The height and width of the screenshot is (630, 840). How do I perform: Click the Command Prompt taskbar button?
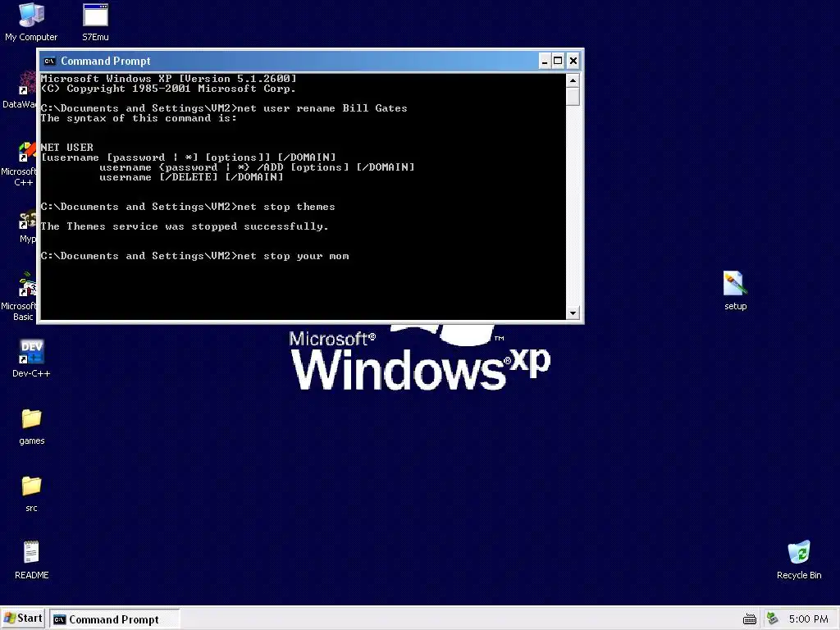click(x=114, y=619)
